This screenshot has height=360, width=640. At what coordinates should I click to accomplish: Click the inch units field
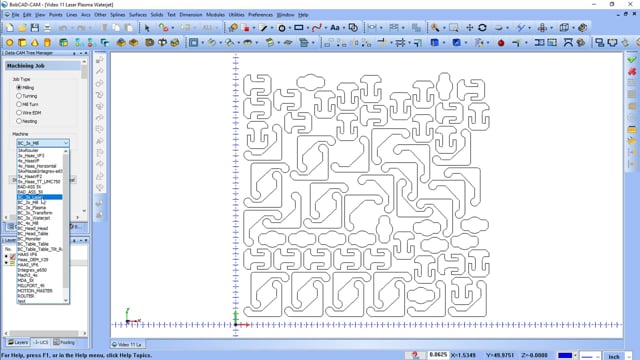point(614,356)
